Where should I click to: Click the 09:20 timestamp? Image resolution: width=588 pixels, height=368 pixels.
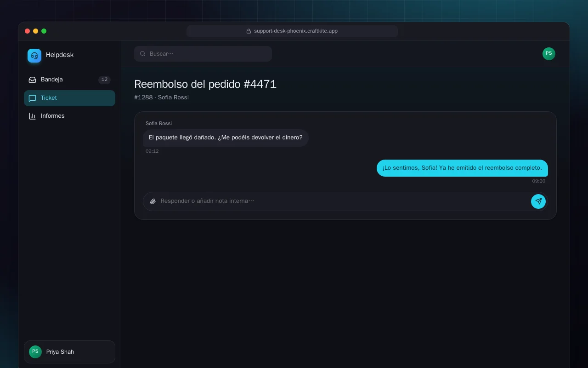[x=538, y=181]
